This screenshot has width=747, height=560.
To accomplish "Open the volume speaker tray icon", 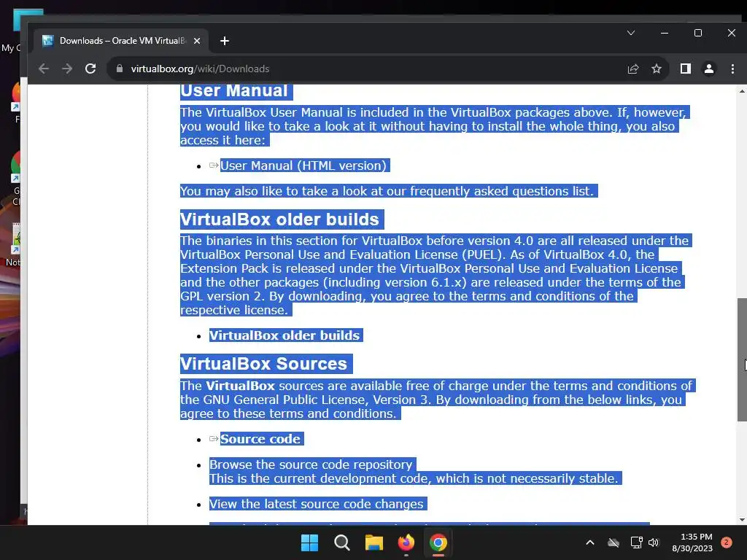I will (654, 542).
